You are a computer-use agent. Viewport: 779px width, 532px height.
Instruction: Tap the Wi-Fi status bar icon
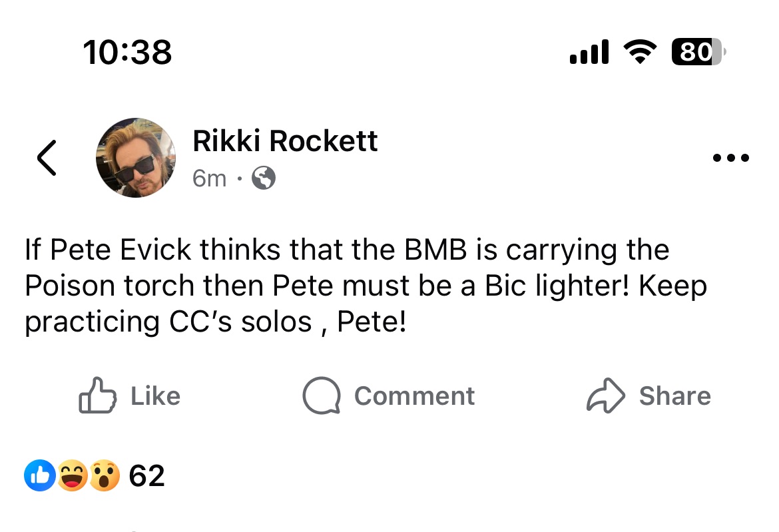(x=640, y=52)
